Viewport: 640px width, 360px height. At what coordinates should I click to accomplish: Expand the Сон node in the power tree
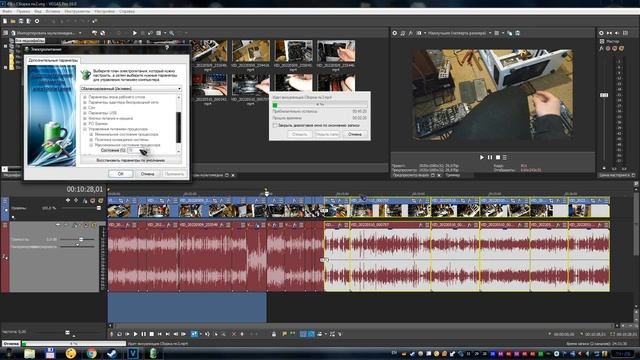(85, 108)
